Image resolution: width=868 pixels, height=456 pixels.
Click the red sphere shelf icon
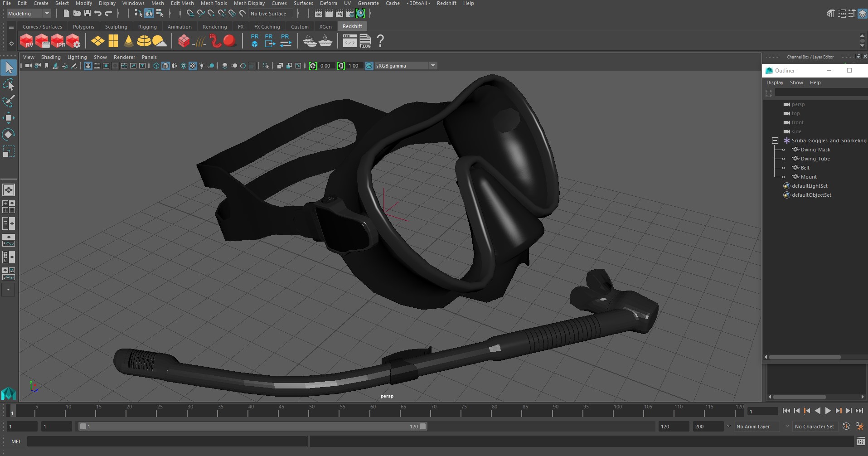pos(230,41)
